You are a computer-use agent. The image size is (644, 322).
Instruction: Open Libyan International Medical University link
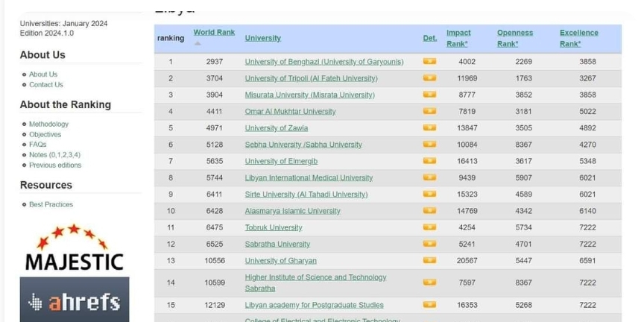[309, 178]
